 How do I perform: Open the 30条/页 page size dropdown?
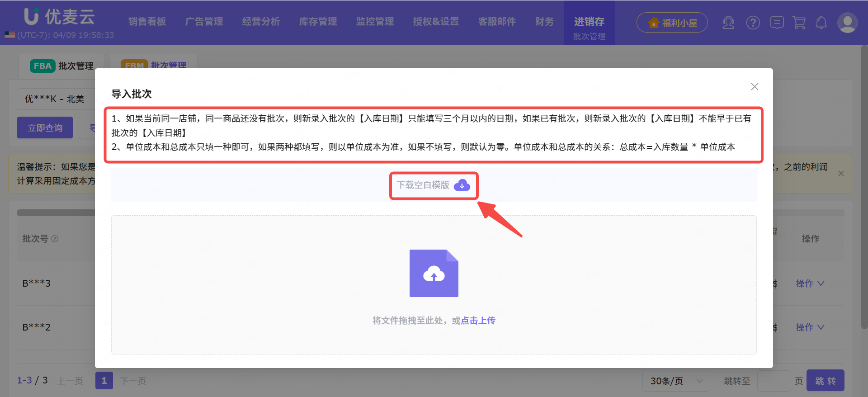(x=676, y=381)
